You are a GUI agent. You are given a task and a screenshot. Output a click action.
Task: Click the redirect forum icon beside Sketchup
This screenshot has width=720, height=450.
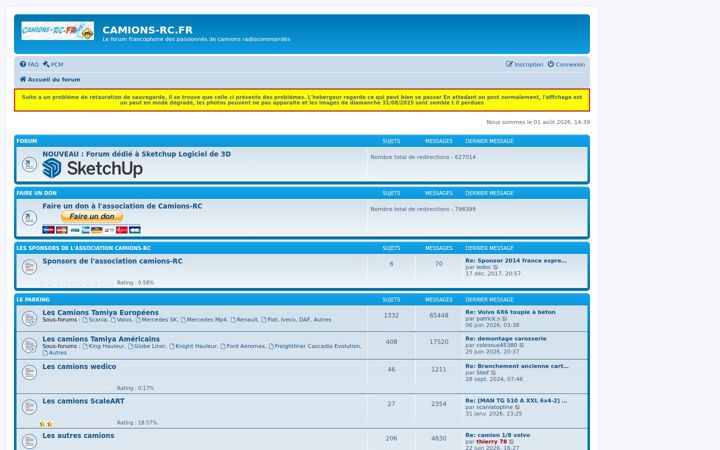(x=29, y=164)
